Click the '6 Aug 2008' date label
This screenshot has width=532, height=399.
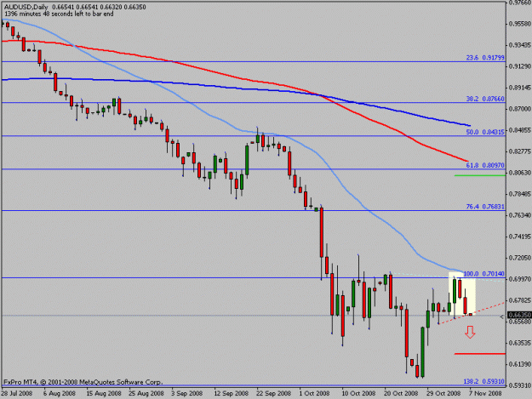pyautogui.click(x=60, y=393)
